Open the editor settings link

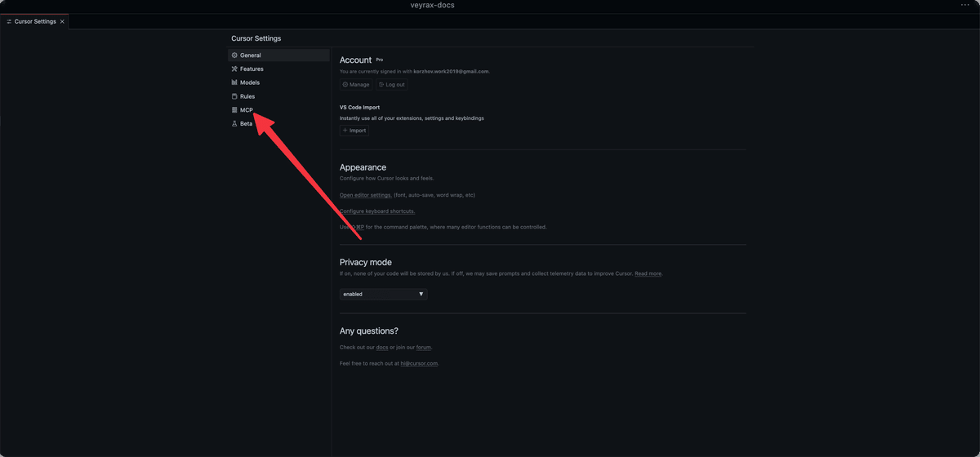[x=365, y=195]
